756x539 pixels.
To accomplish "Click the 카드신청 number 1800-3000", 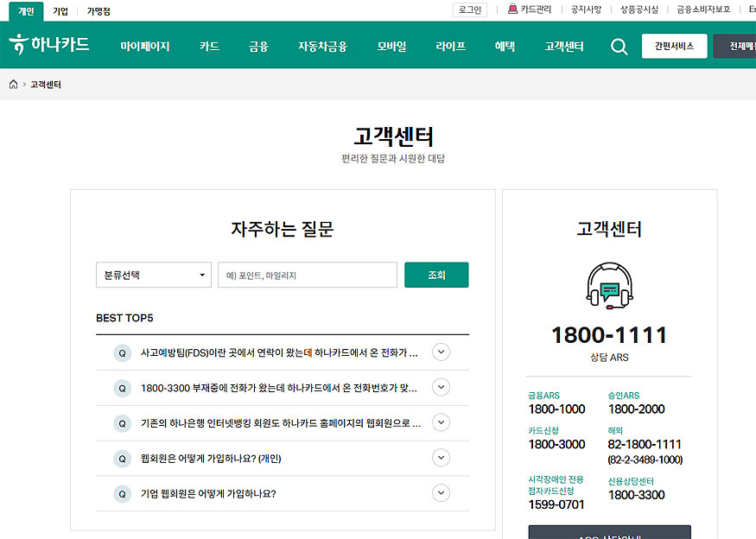I will pos(557,445).
